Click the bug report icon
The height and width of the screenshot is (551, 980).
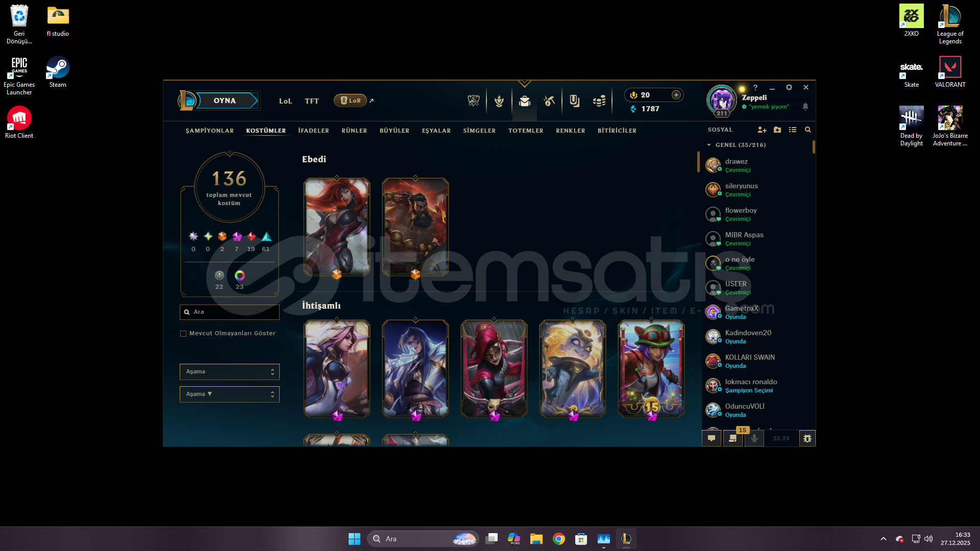click(807, 438)
